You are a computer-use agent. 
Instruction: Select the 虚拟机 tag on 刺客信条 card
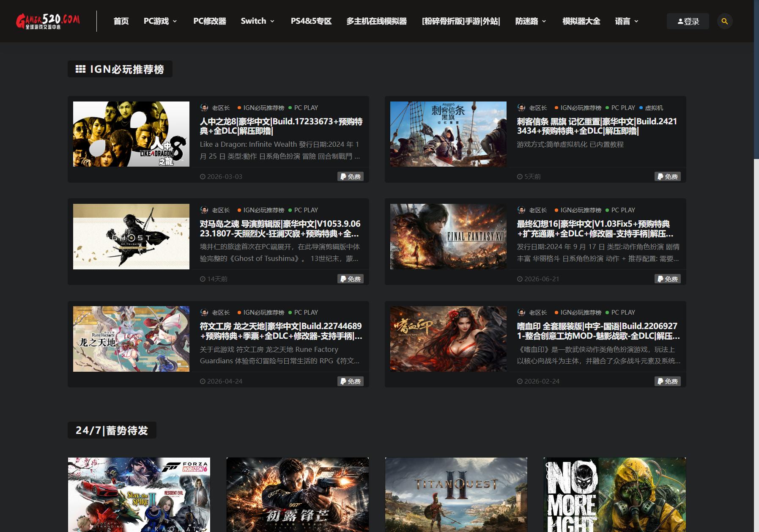[654, 108]
